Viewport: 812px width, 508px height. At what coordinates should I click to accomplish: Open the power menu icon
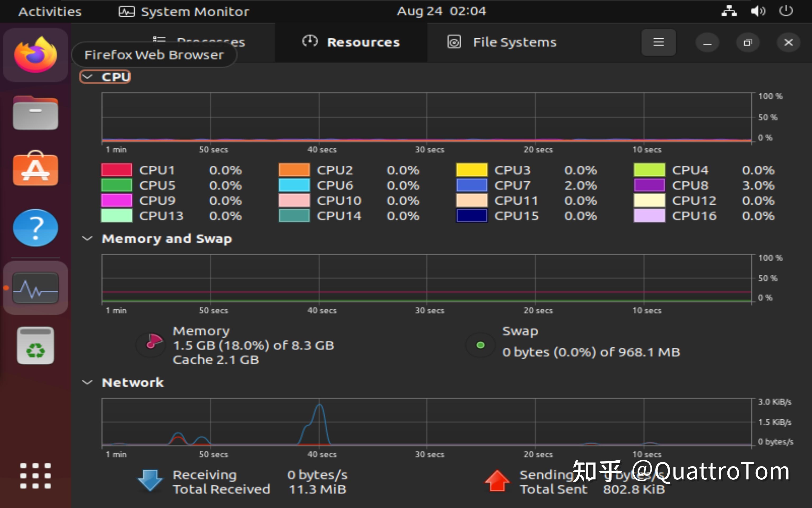tap(786, 11)
